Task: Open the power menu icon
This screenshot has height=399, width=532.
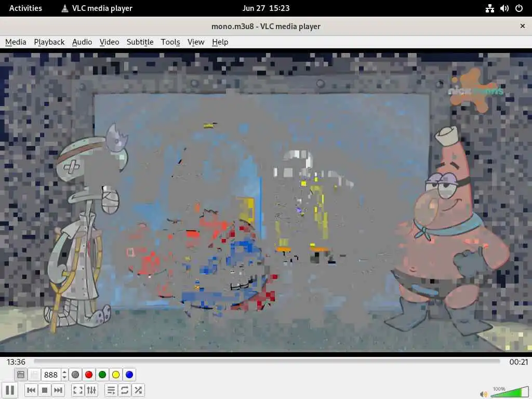Action: point(519,8)
